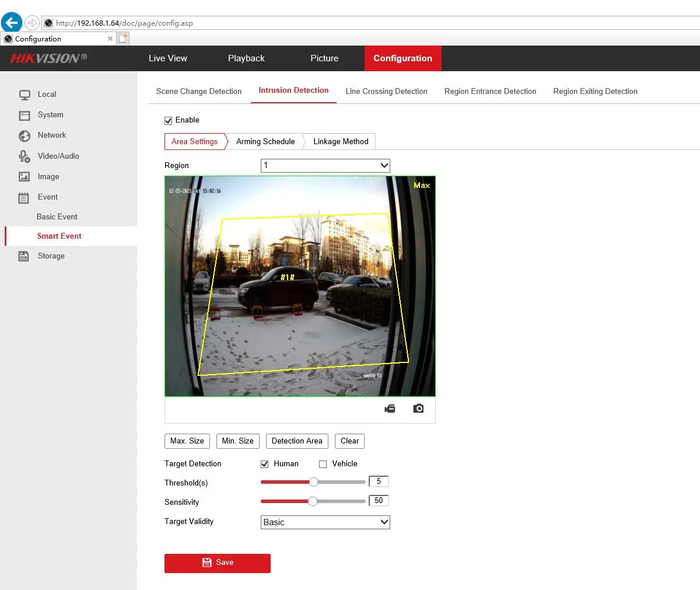Switch to Region Entrance Detection tab
Viewport: 700px width, 590px height.
tap(490, 92)
